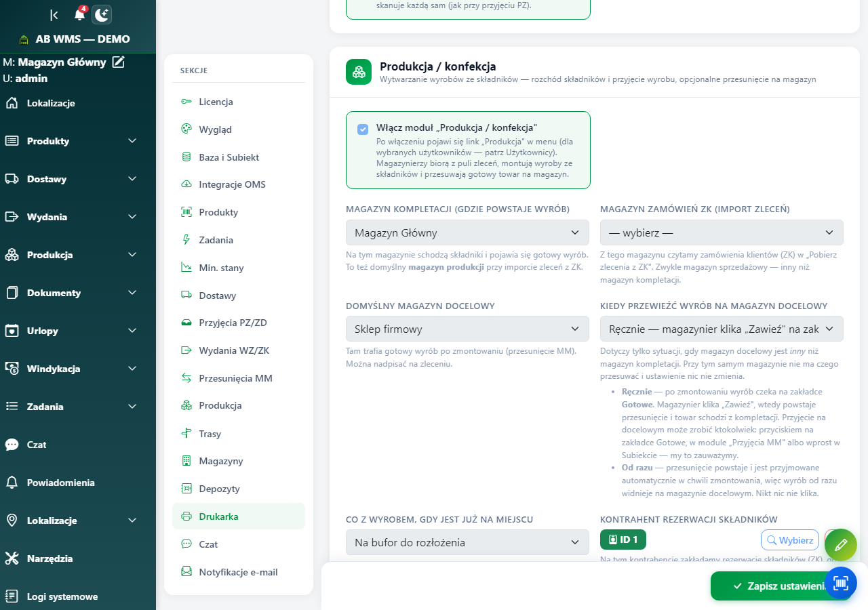Open the 'Kiedy przewieźć wyrób' dropdown
This screenshot has height=610, width=868.
pyautogui.click(x=722, y=329)
